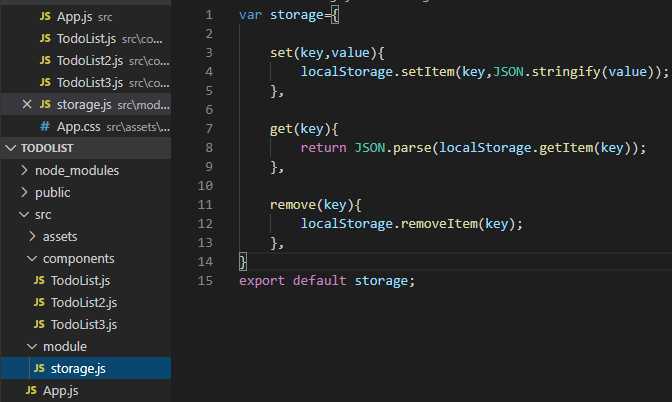
Task: Click JS icon of TodoList2.js under components folder
Action: pyautogui.click(x=39, y=303)
